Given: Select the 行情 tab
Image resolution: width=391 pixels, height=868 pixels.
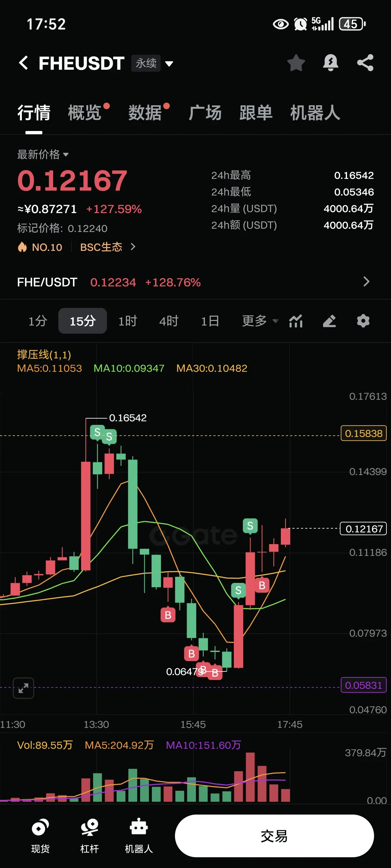Looking at the screenshot, I should click(34, 112).
